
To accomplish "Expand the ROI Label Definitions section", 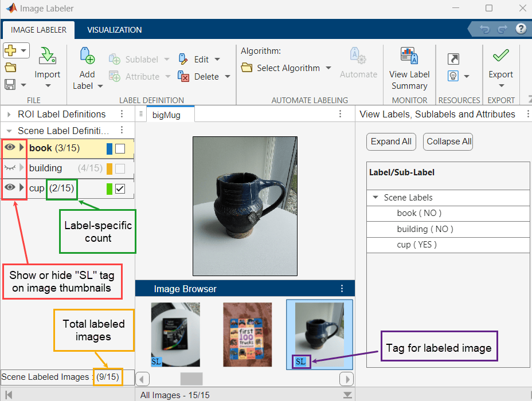I will click(x=9, y=114).
